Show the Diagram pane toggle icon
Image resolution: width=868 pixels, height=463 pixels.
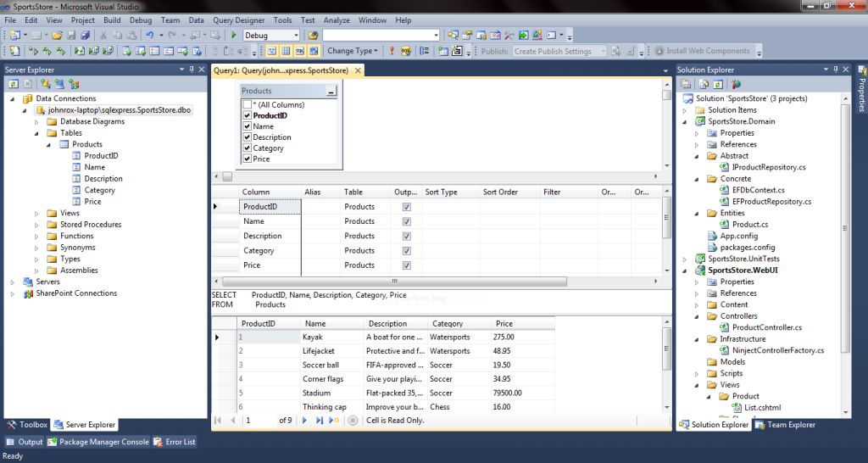(272, 51)
